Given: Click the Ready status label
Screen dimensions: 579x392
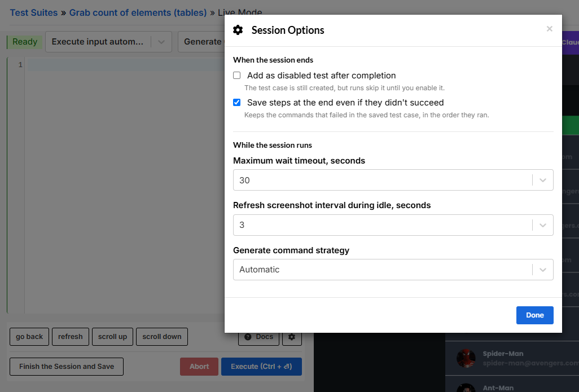Looking at the screenshot, I should click(x=25, y=42).
